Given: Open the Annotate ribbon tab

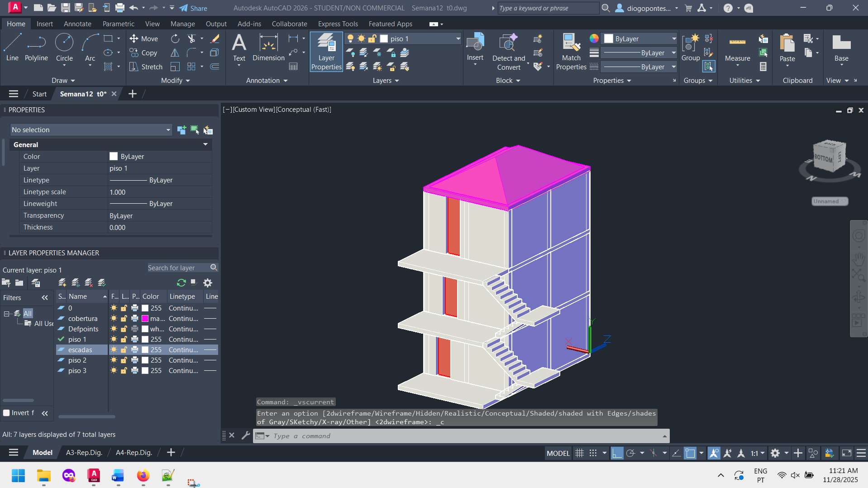Looking at the screenshot, I should pyautogui.click(x=77, y=24).
